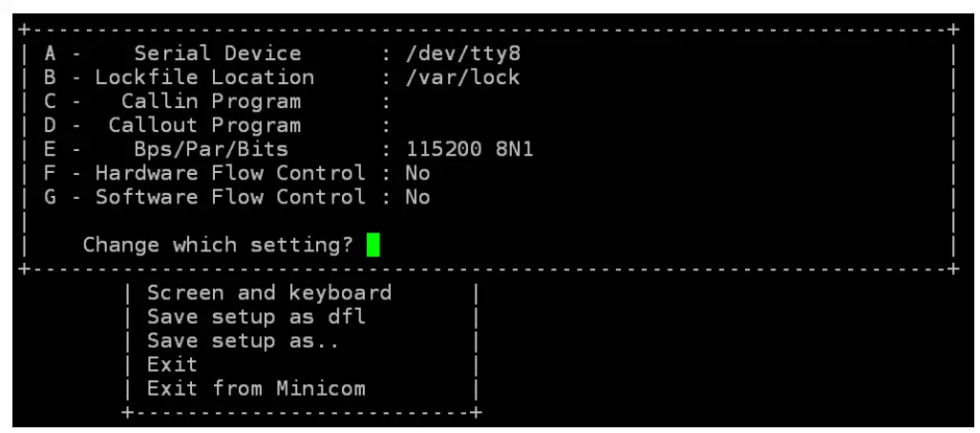Select the "Lockfile Location" setting label
The height and width of the screenshot is (433, 980).
[204, 77]
